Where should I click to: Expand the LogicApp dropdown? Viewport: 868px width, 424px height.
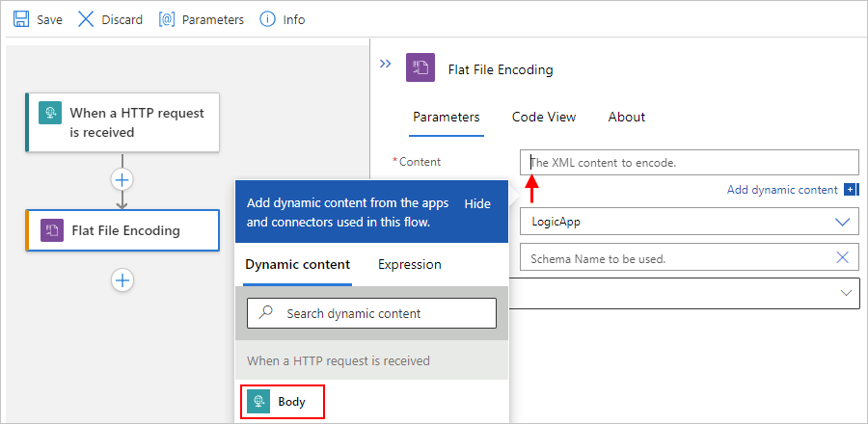click(843, 222)
